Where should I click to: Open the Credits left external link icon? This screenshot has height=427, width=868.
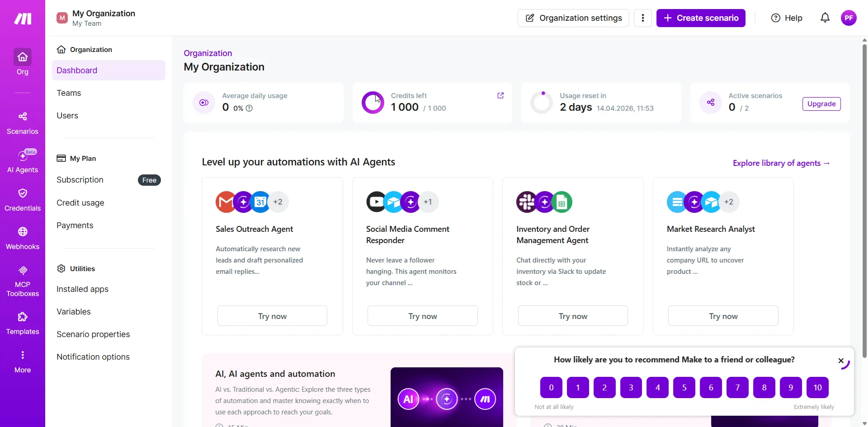pos(500,95)
